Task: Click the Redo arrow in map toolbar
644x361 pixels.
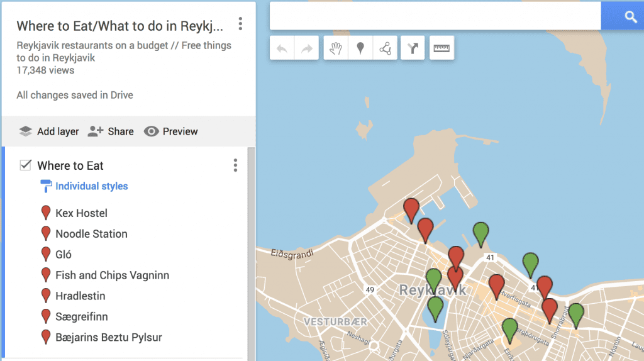Action: [307, 48]
